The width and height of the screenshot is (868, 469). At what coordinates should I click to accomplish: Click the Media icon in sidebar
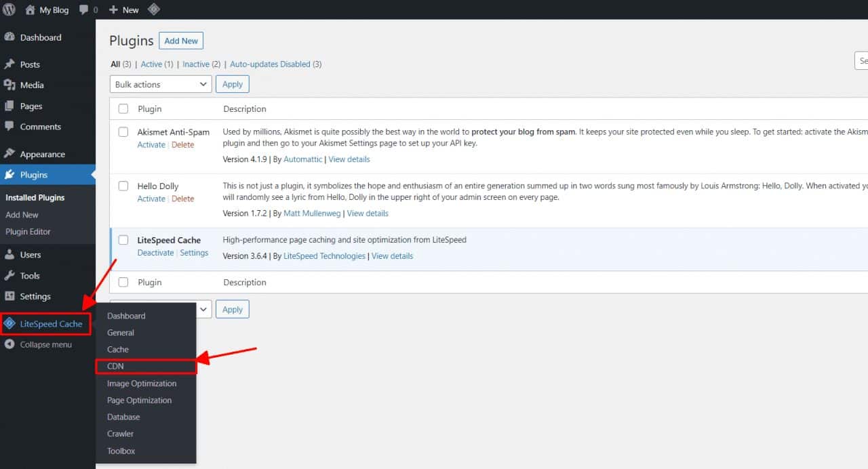[9, 85]
